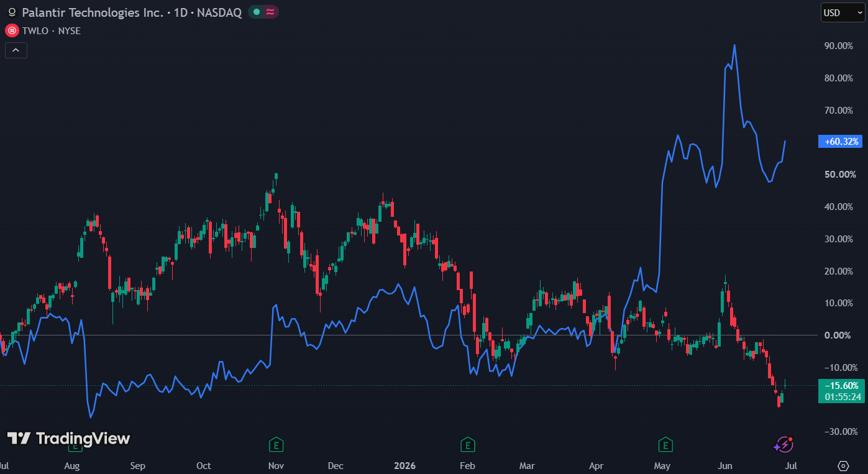
Task: Click the 01:55:24 countdown timer label
Action: tap(842, 397)
